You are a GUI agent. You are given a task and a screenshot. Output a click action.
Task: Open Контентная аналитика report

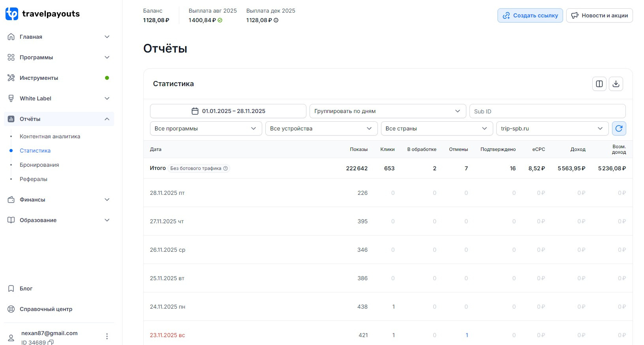coord(50,136)
